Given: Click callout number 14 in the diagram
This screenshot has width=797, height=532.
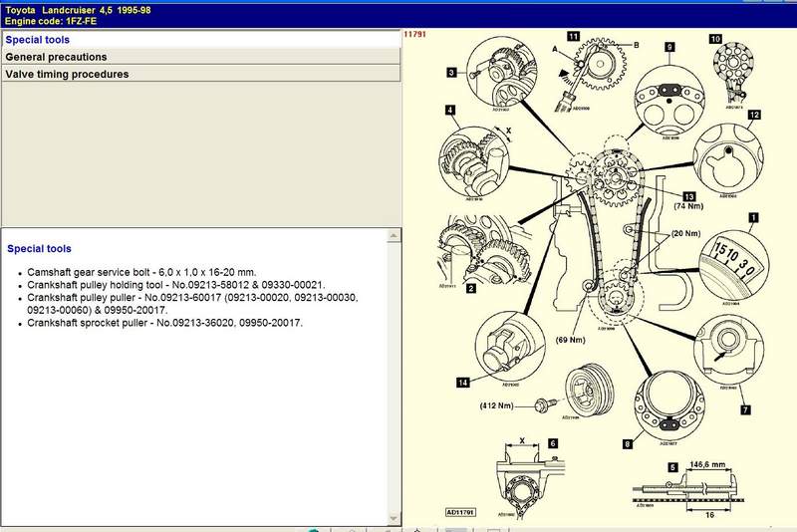Looking at the screenshot, I should (462, 383).
